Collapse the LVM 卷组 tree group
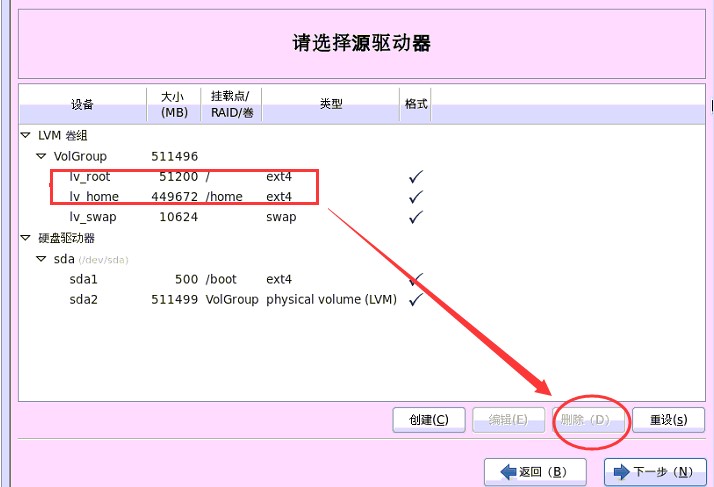Viewport: 714px width, 487px height. (x=25, y=135)
